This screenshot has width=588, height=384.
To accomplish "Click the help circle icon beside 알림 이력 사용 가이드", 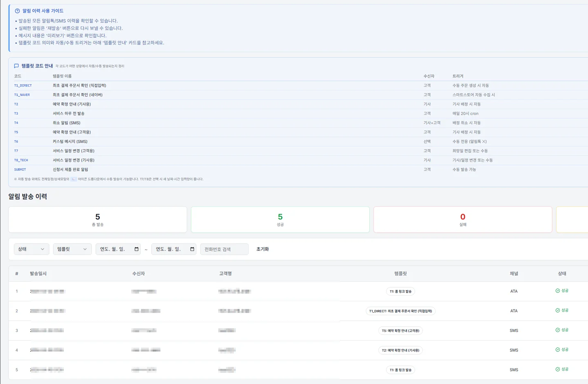I will click(x=17, y=11).
